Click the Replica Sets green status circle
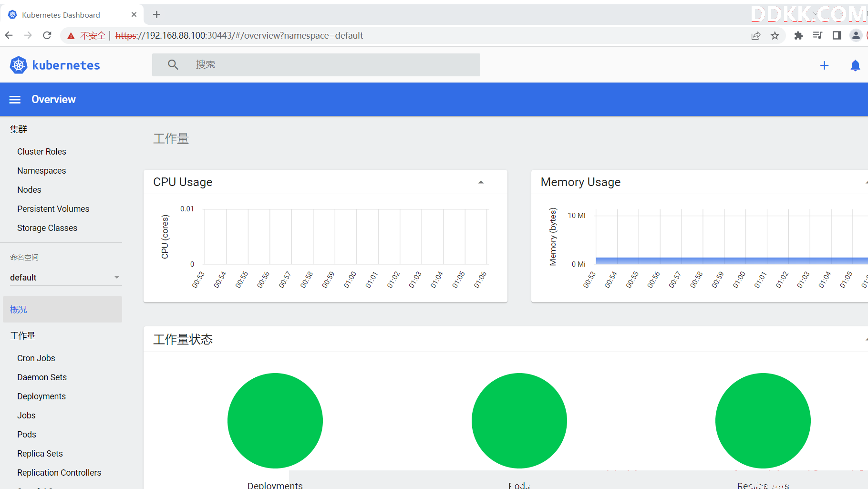868x489 pixels. point(763,421)
